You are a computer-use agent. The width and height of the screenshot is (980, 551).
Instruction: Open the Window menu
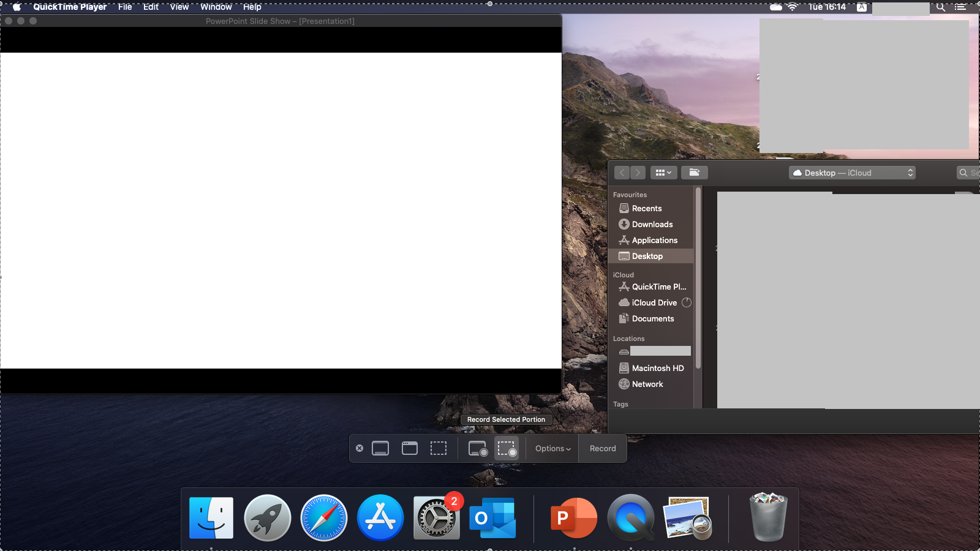[x=216, y=7]
